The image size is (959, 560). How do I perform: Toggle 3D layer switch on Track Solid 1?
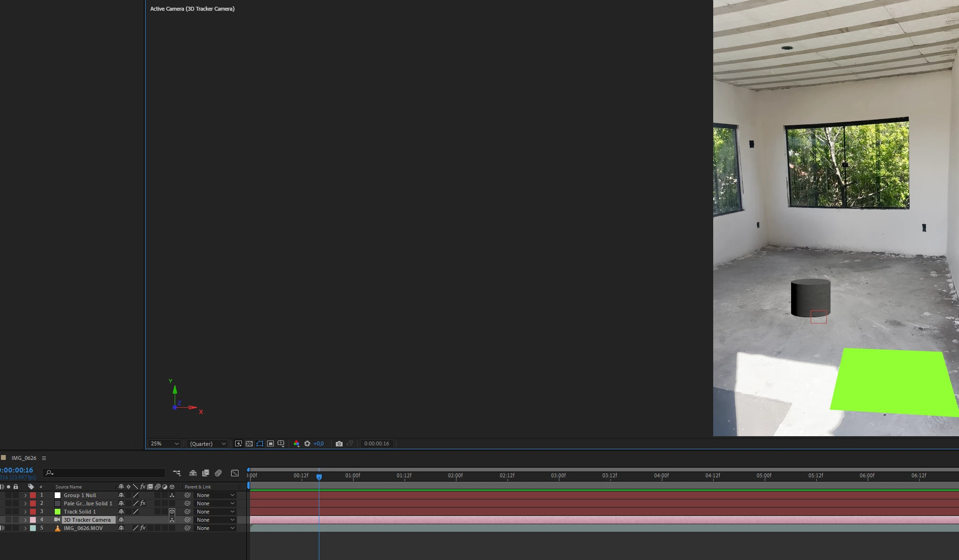[172, 512]
